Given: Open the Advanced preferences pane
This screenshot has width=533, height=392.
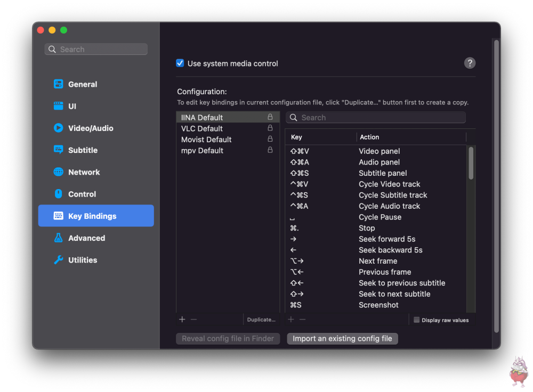Looking at the screenshot, I should click(96, 238).
